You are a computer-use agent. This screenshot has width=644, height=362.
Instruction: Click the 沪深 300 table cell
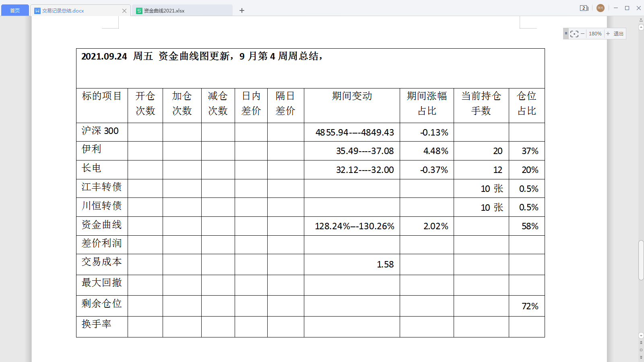pyautogui.click(x=101, y=132)
